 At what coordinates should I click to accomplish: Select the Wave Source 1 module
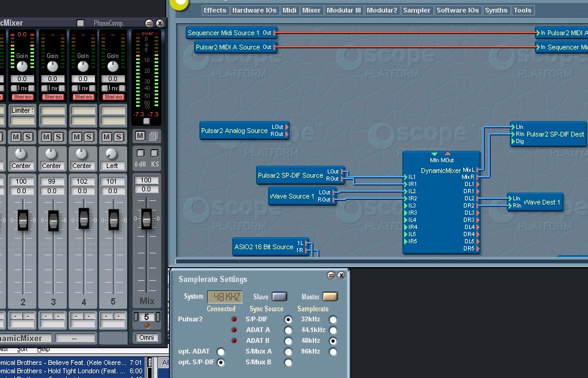[x=292, y=196]
